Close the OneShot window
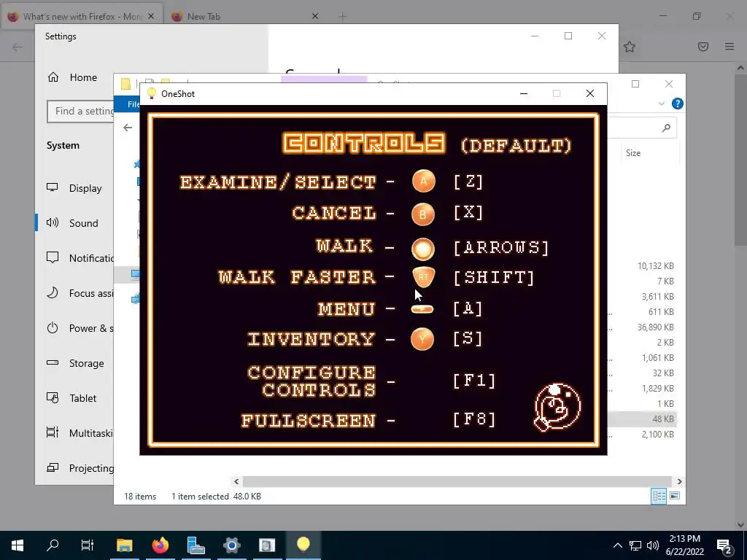 [589, 93]
